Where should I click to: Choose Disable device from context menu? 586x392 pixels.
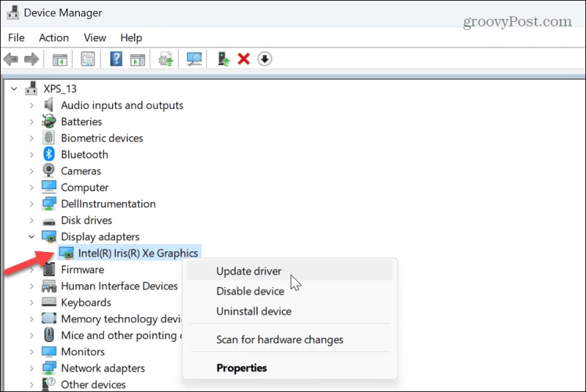point(289,291)
